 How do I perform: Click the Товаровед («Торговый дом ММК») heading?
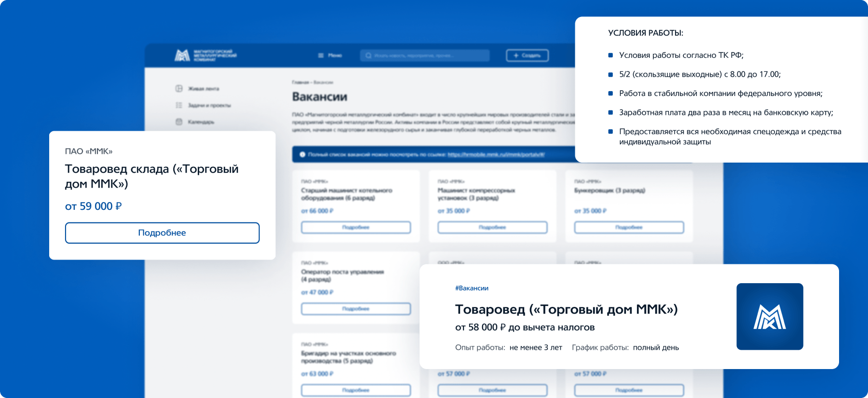point(566,309)
